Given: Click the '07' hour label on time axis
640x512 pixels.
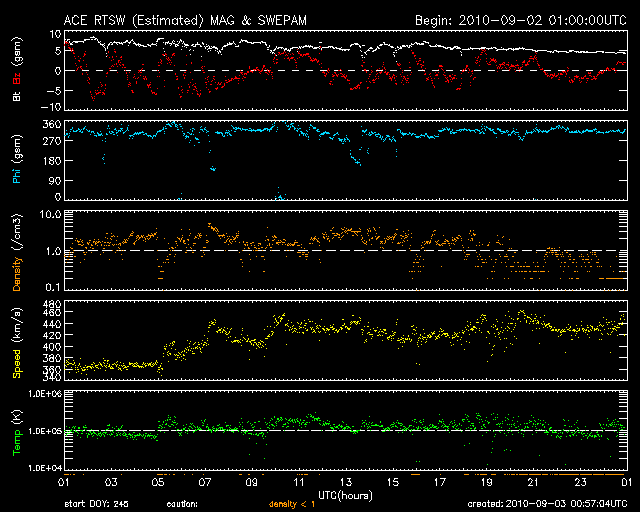Looking at the screenshot, I should pos(205,483).
